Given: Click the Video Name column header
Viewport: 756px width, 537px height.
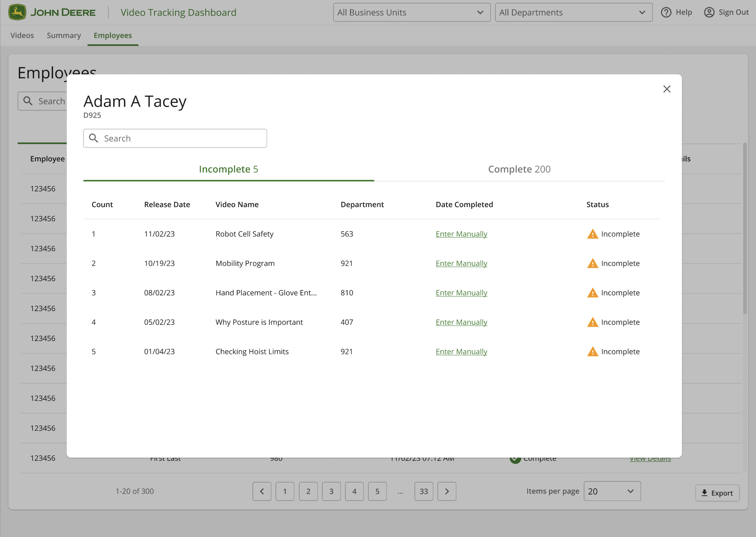Looking at the screenshot, I should click(x=237, y=204).
